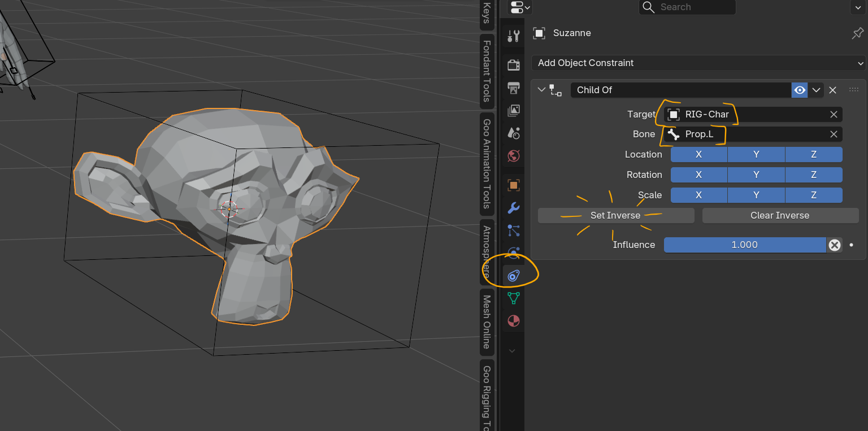Open Child Of constraint extras dropdown
This screenshot has width=868, height=431.
[816, 90]
